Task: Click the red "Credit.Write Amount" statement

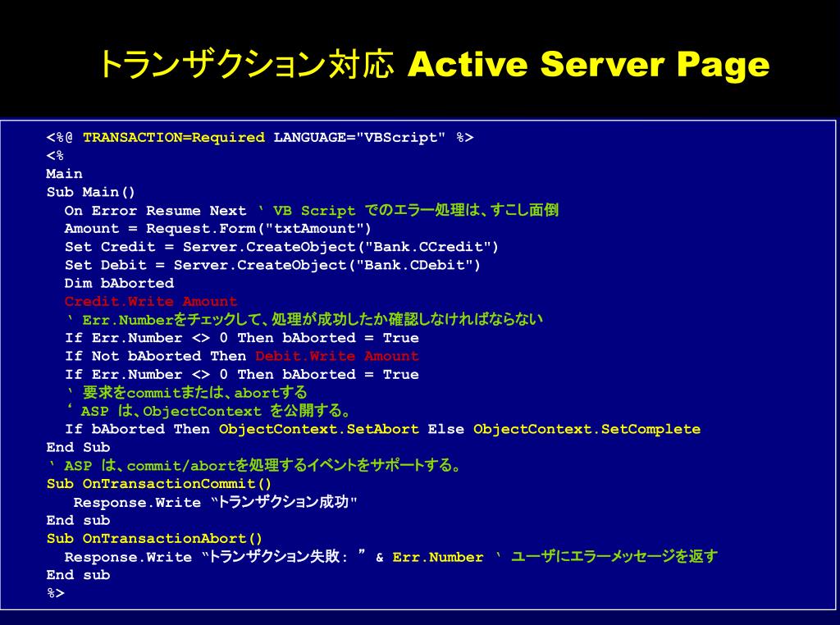Action: tap(151, 302)
